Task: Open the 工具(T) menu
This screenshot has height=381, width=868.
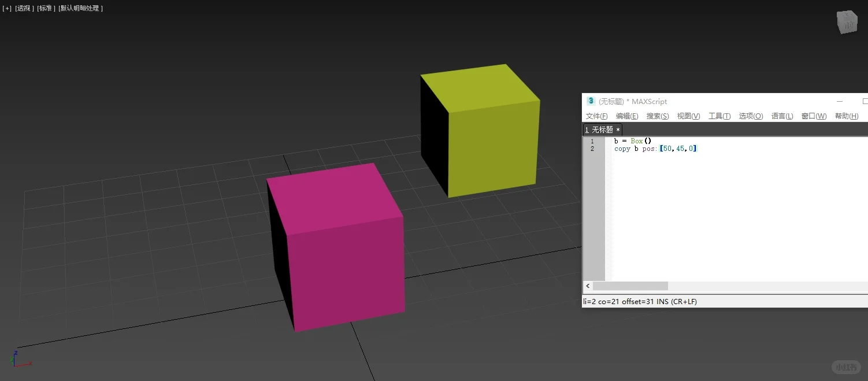Action: pos(719,116)
